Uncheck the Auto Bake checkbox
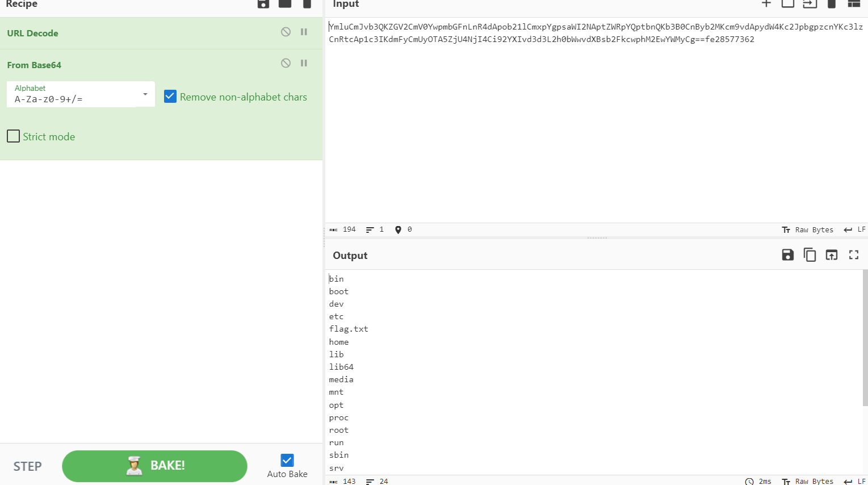The image size is (868, 485). (x=287, y=461)
